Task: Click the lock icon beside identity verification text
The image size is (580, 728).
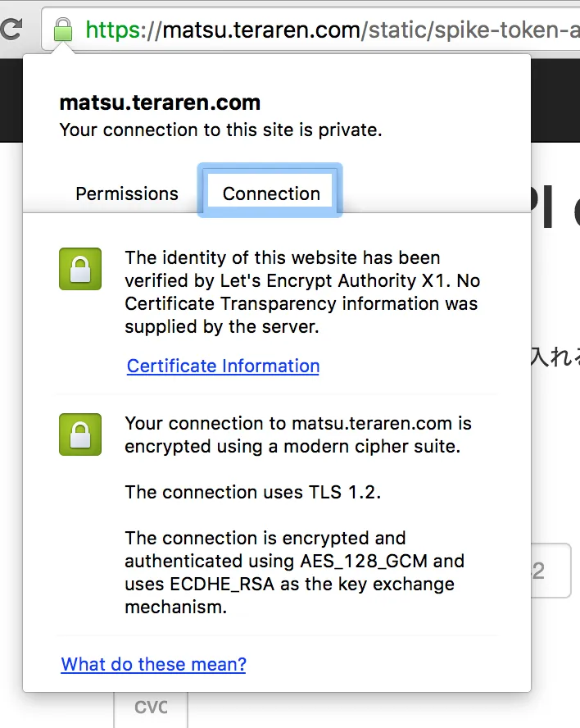Action: tap(80, 269)
